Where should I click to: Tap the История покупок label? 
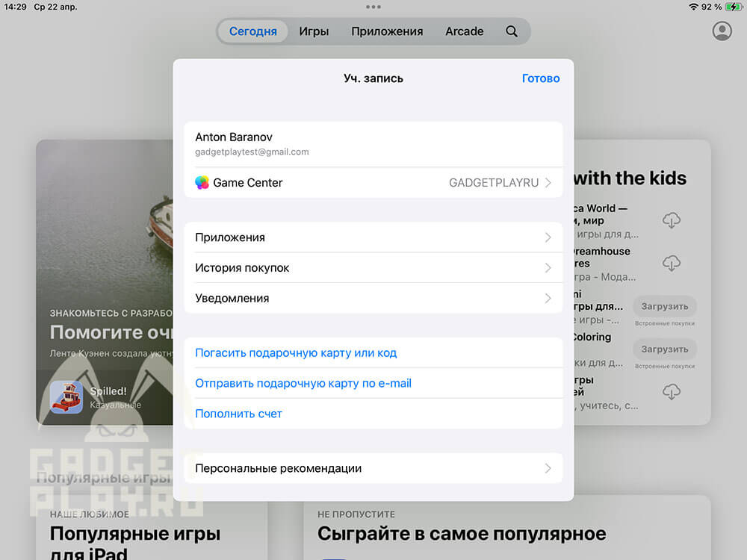pyautogui.click(x=242, y=268)
